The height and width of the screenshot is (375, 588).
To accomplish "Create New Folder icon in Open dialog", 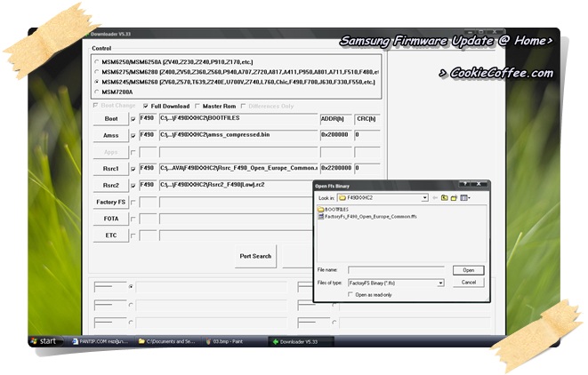I will coord(455,198).
